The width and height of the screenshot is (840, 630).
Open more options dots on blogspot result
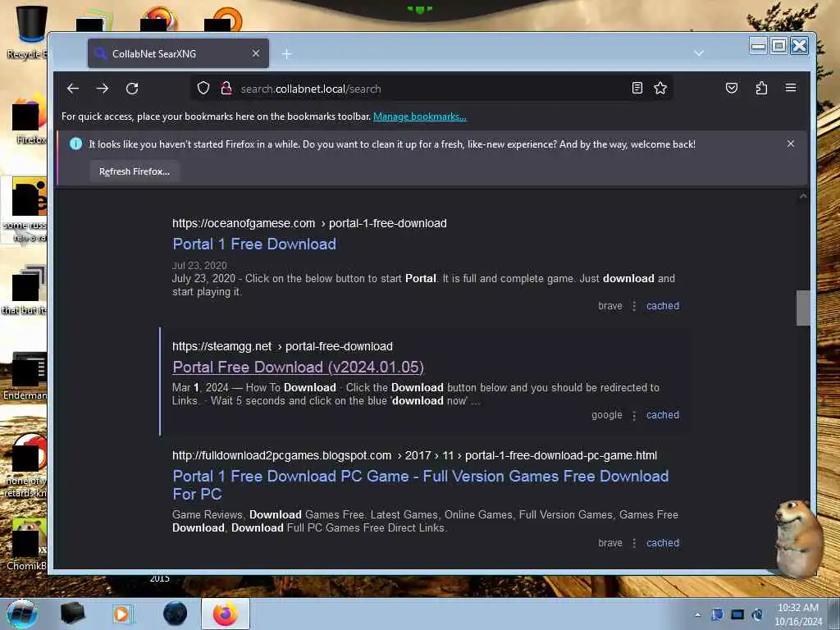[x=634, y=543]
